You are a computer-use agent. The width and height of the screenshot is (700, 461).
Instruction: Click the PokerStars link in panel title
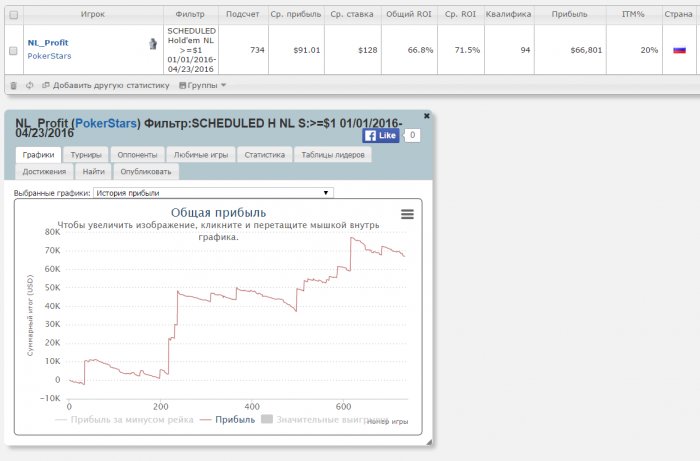(x=106, y=123)
